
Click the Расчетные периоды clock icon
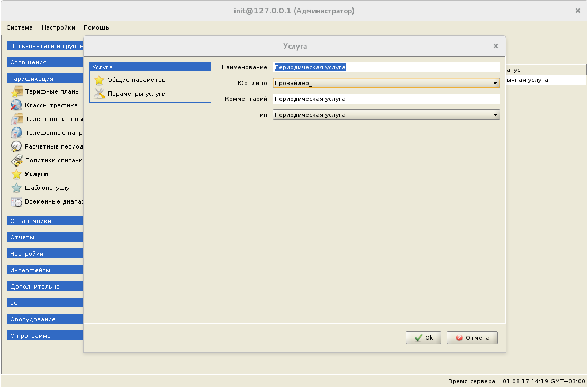click(x=16, y=146)
